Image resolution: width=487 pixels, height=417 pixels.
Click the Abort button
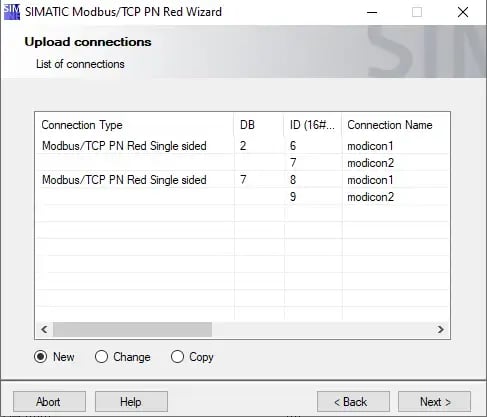[49, 402]
